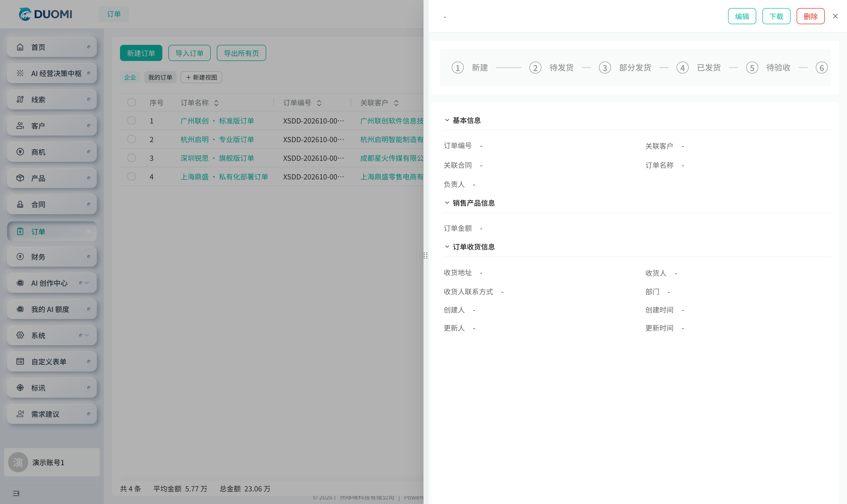The width and height of the screenshot is (847, 504).
Task: Close the order detail drawer
Action: click(x=835, y=16)
